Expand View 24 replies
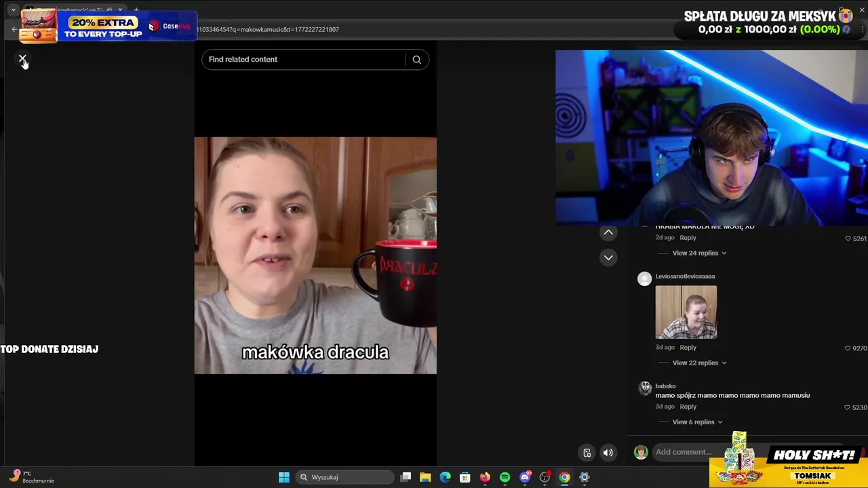The height and width of the screenshot is (488, 868). (699, 253)
